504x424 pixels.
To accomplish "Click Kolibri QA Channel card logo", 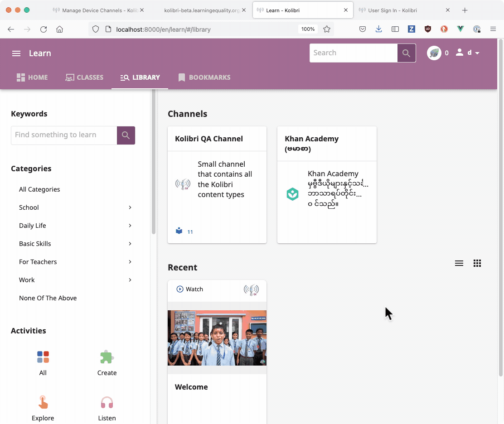I will [183, 184].
